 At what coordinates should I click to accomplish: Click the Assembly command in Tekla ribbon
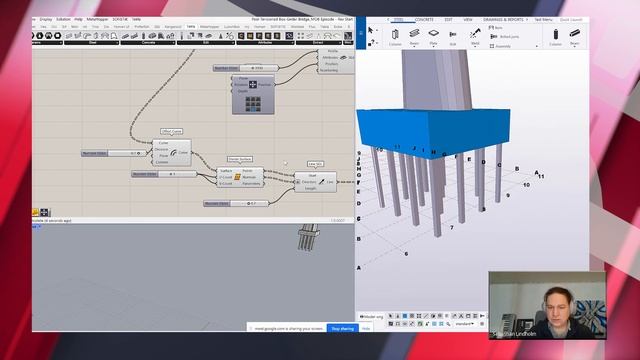500,46
